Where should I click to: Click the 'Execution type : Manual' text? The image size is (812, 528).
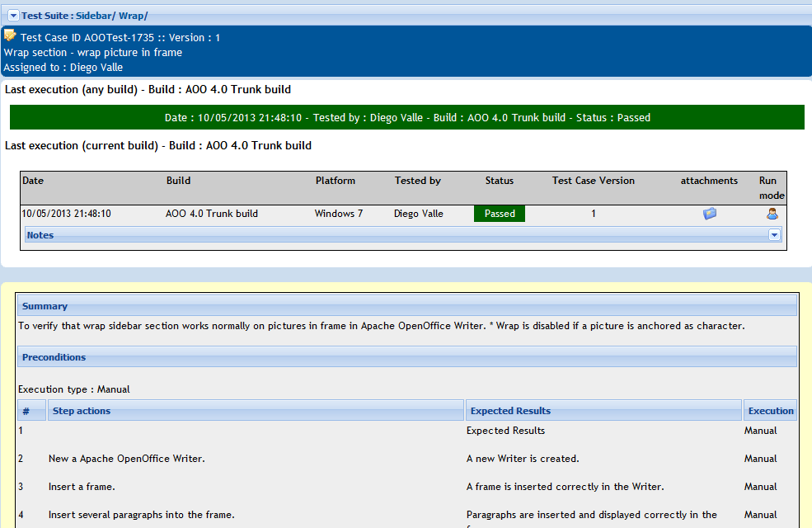point(74,389)
